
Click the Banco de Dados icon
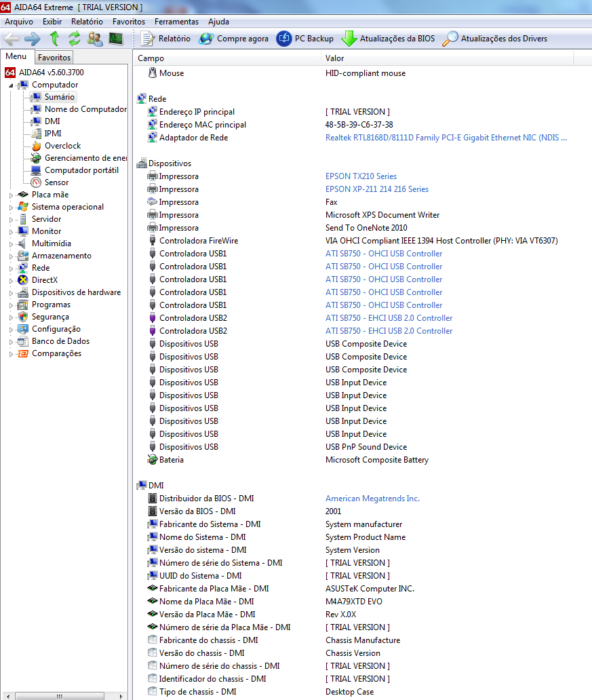pos(23,341)
